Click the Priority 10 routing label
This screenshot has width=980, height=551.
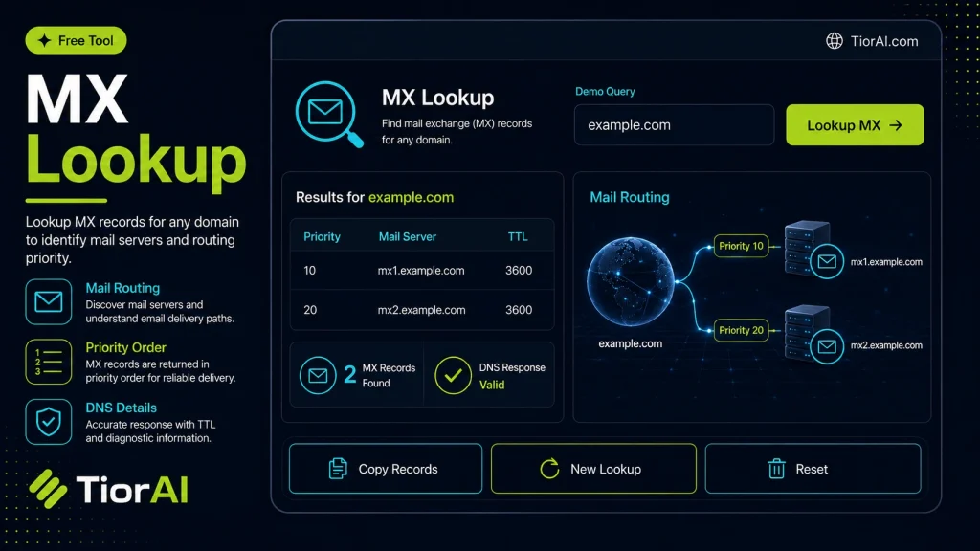point(741,246)
